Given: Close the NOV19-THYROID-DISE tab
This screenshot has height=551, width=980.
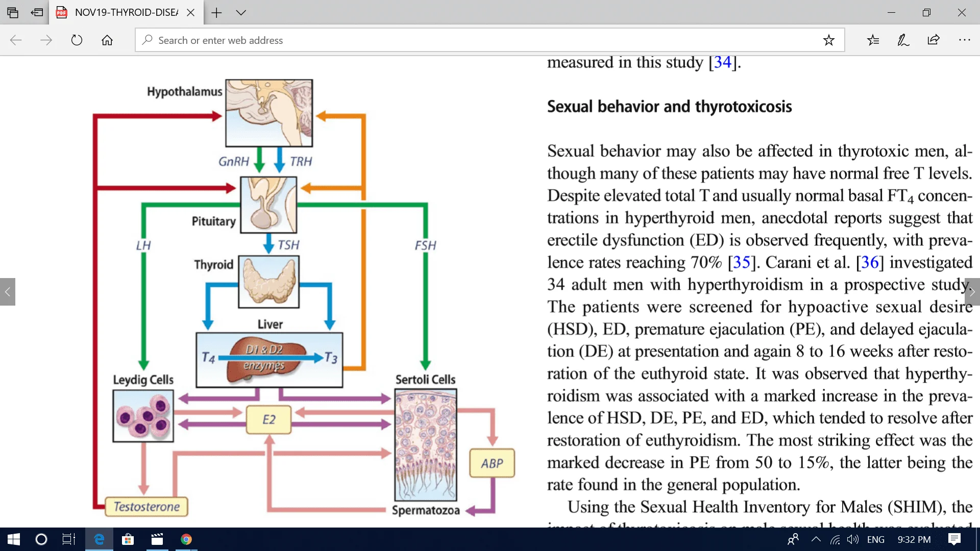Looking at the screenshot, I should [190, 12].
